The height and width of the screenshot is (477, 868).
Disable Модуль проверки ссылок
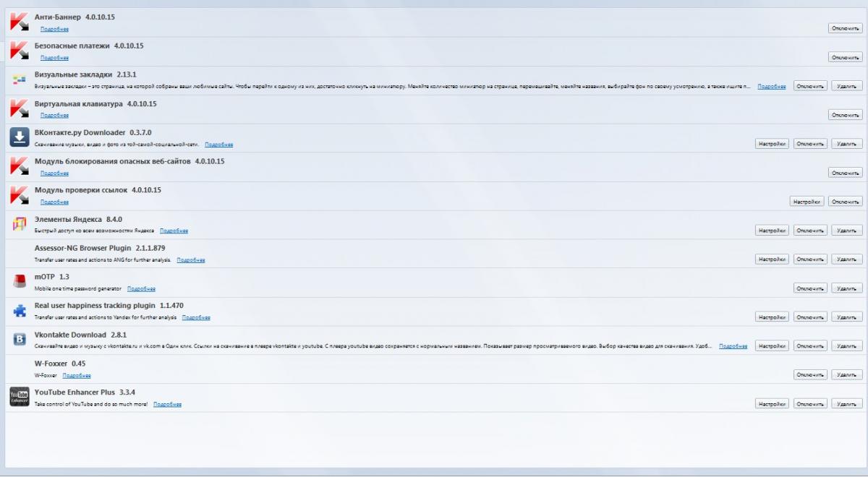click(x=845, y=202)
